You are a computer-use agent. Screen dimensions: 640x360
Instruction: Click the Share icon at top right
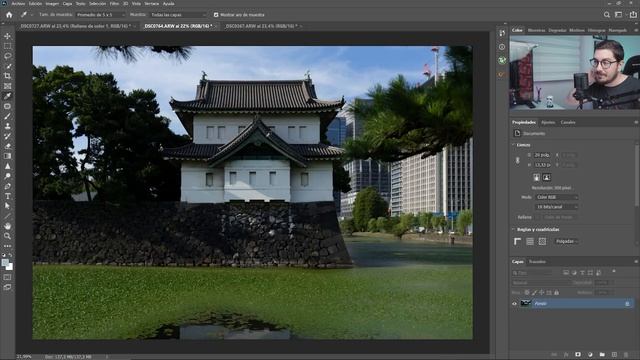point(633,15)
